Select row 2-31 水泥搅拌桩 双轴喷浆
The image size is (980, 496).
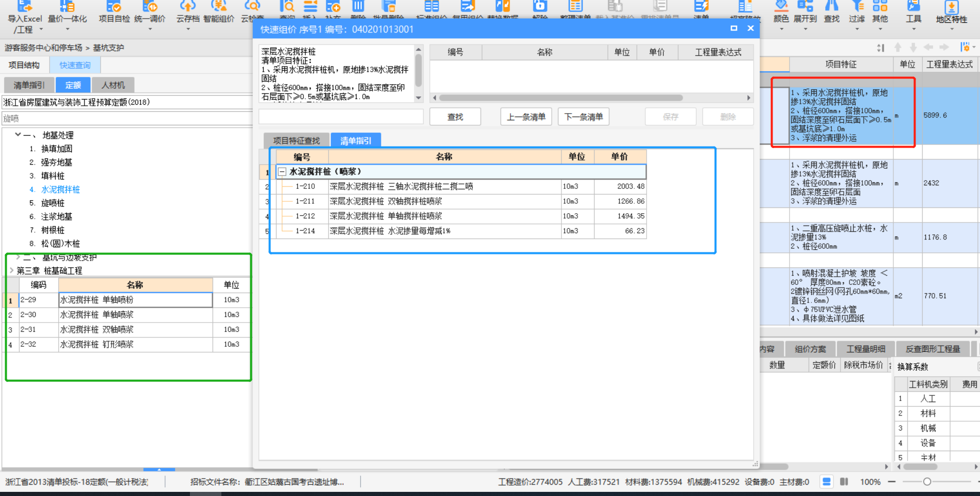click(x=128, y=329)
